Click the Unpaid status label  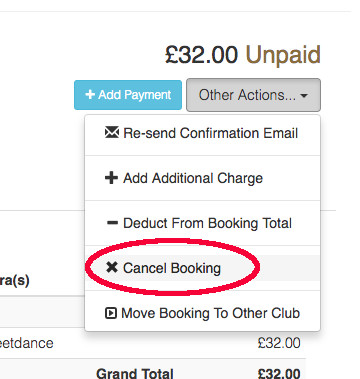click(283, 55)
